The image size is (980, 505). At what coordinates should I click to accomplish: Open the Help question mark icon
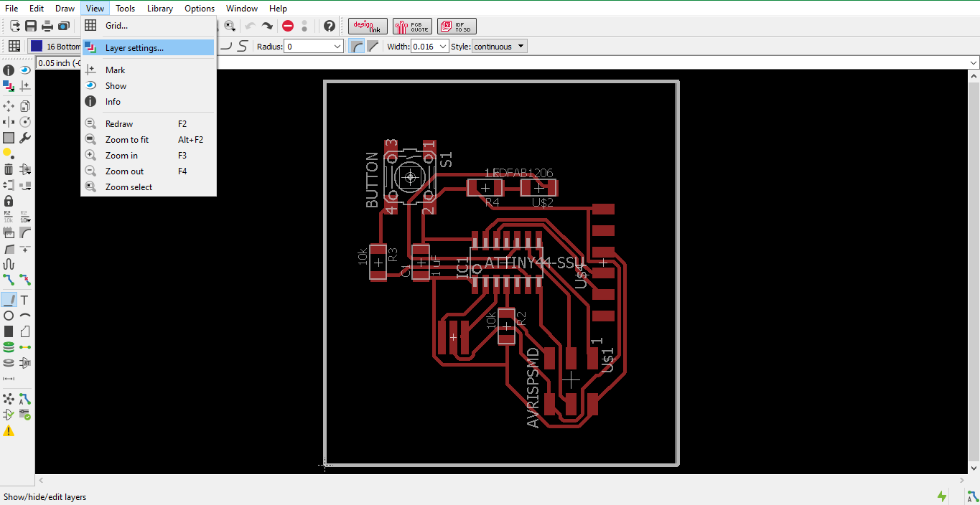coord(330,26)
